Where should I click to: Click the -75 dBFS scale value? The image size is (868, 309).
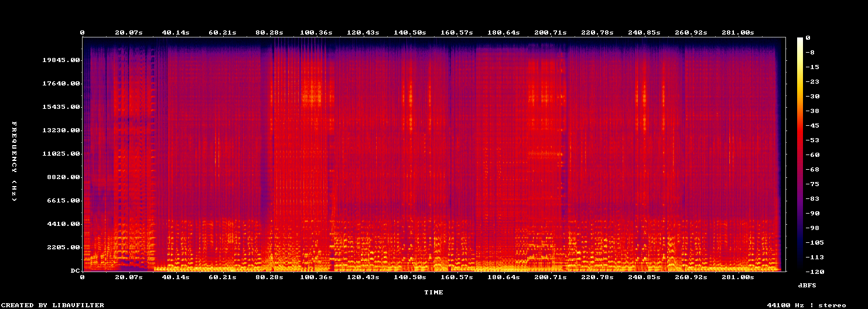812,184
